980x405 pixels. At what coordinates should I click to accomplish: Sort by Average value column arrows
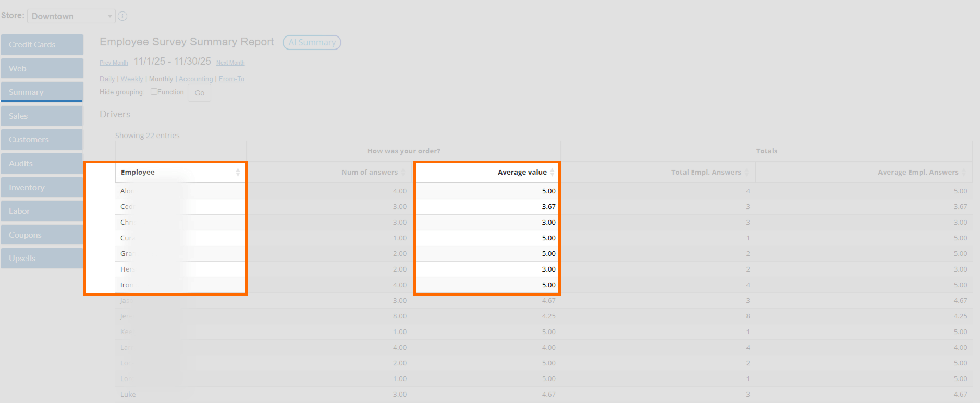point(552,173)
